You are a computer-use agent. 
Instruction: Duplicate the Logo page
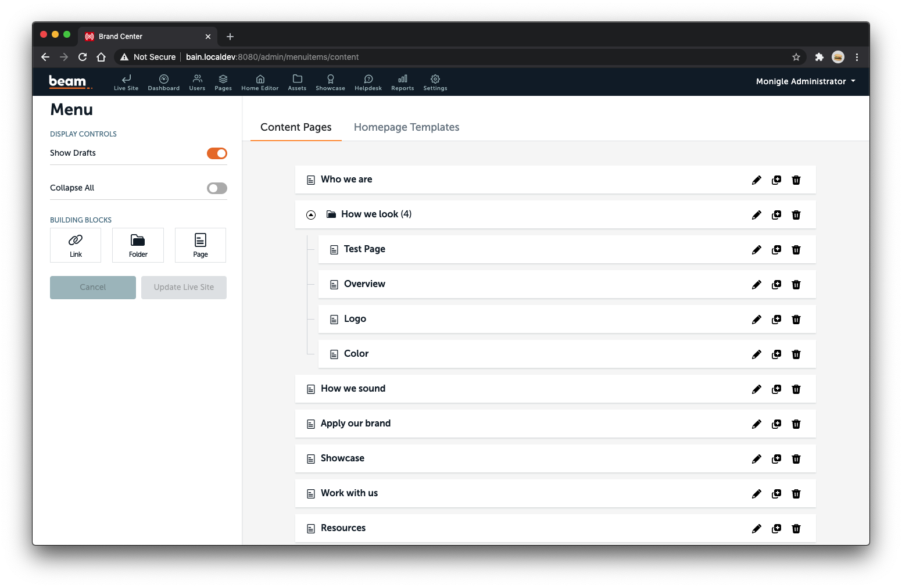pyautogui.click(x=776, y=320)
